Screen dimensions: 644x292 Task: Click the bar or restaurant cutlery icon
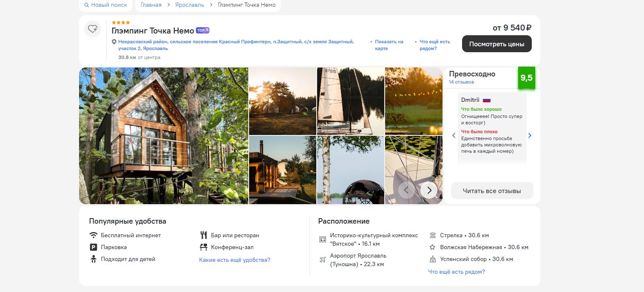203,235
